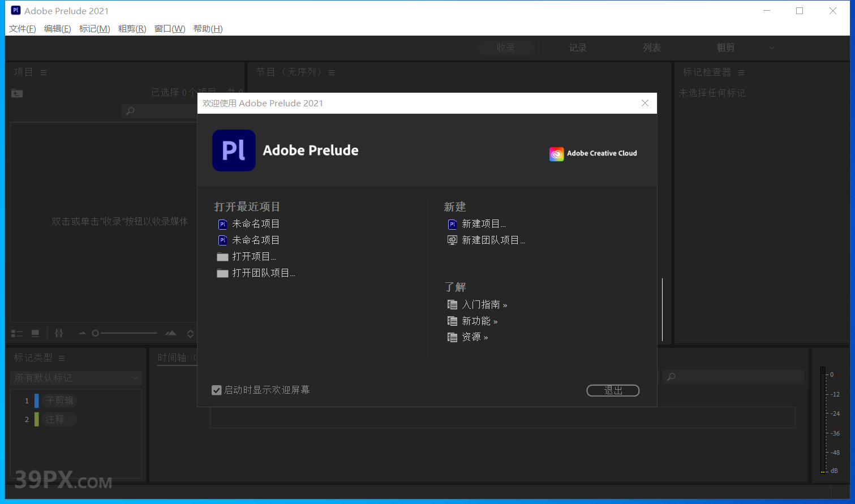The width and height of the screenshot is (855, 504).
Task: Switch 项目 panel to list view
Action: (x=17, y=334)
